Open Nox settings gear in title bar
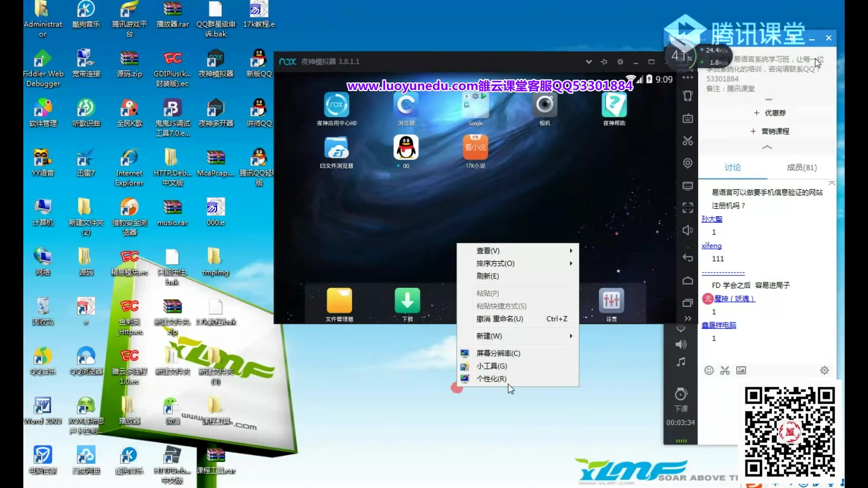Image resolution: width=868 pixels, height=488 pixels. [620, 62]
